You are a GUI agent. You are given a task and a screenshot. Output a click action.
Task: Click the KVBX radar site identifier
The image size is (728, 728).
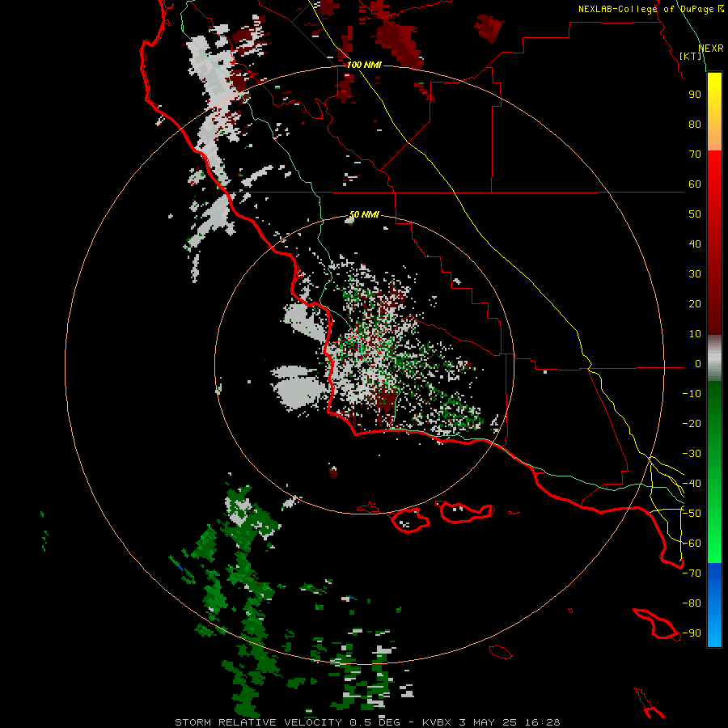[437, 722]
